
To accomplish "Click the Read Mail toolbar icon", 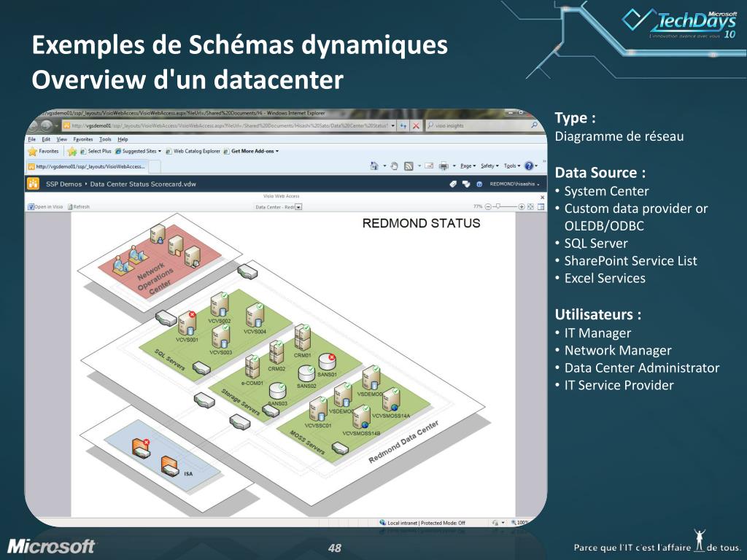I will pyautogui.click(x=429, y=166).
